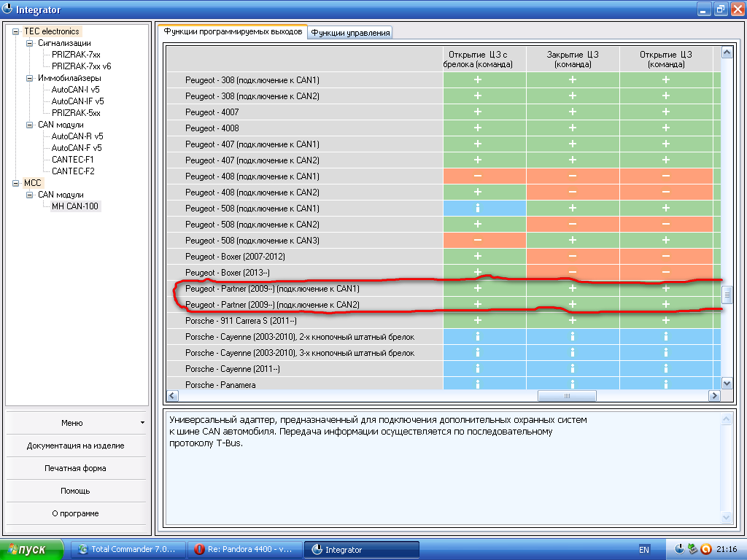Select row Peugeot - 407 (подключение к CAN2)
747x560 pixels.
pos(305,160)
